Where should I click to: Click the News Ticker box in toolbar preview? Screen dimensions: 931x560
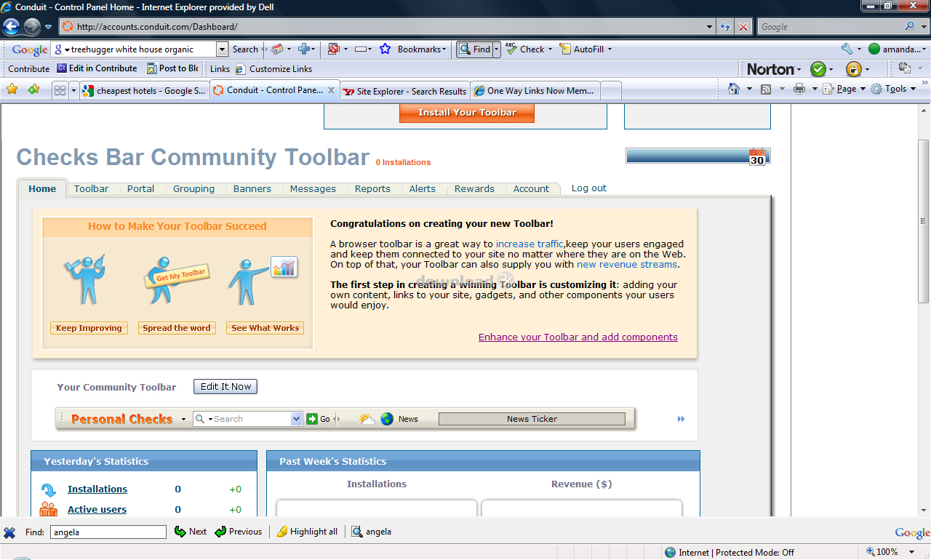click(x=532, y=419)
